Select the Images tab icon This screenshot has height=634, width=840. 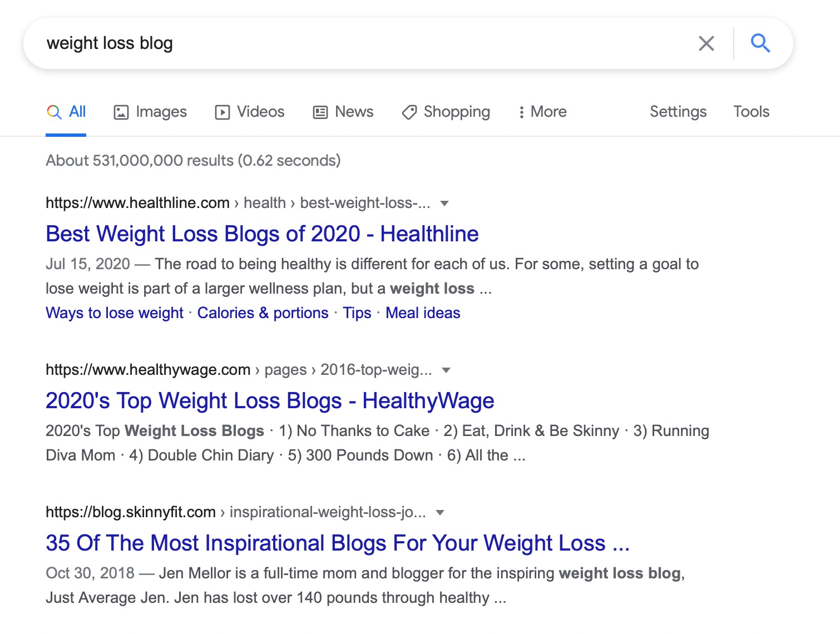[121, 112]
